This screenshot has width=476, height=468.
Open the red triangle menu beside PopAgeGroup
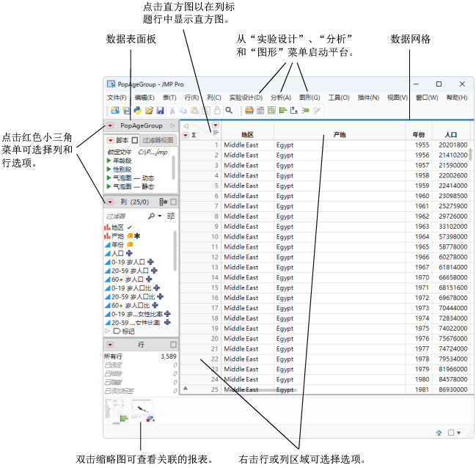point(110,125)
